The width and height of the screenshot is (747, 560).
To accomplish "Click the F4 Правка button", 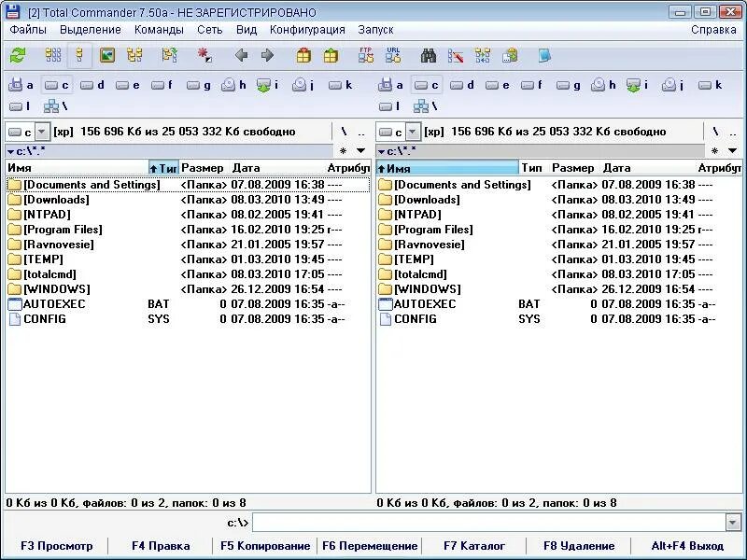I will pos(161,546).
